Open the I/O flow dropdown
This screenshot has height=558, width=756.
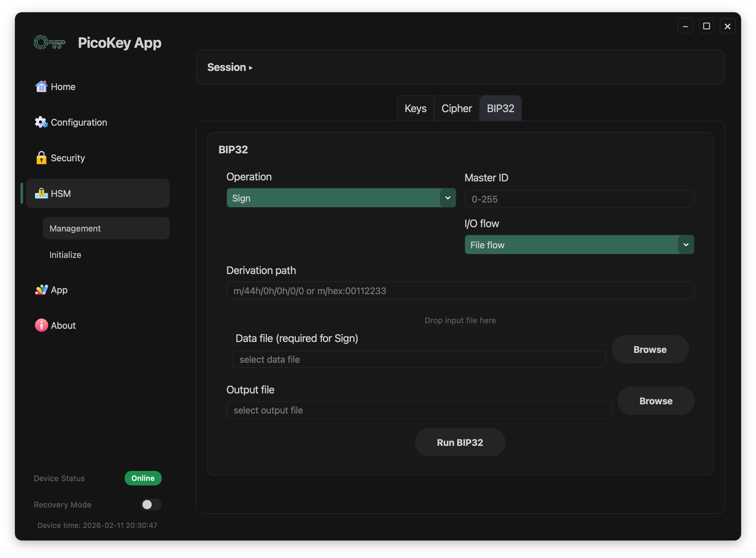click(579, 245)
